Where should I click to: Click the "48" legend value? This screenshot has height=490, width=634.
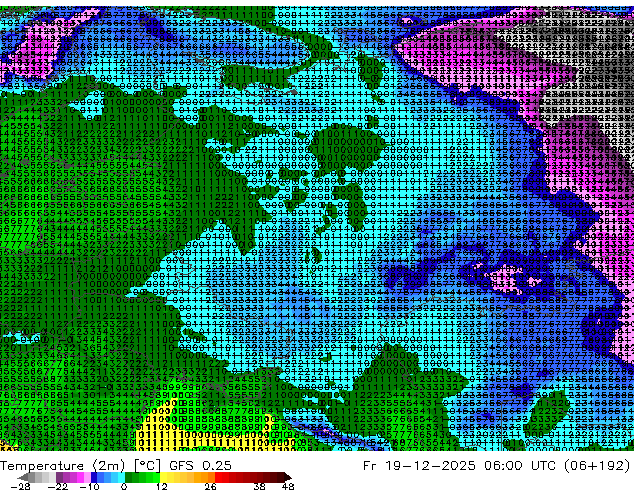pyautogui.click(x=288, y=486)
